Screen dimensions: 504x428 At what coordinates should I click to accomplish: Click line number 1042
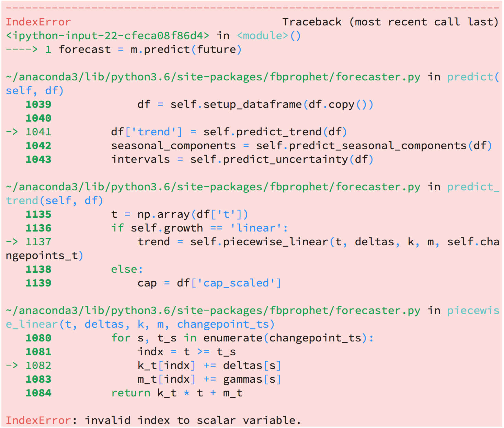[x=38, y=146]
